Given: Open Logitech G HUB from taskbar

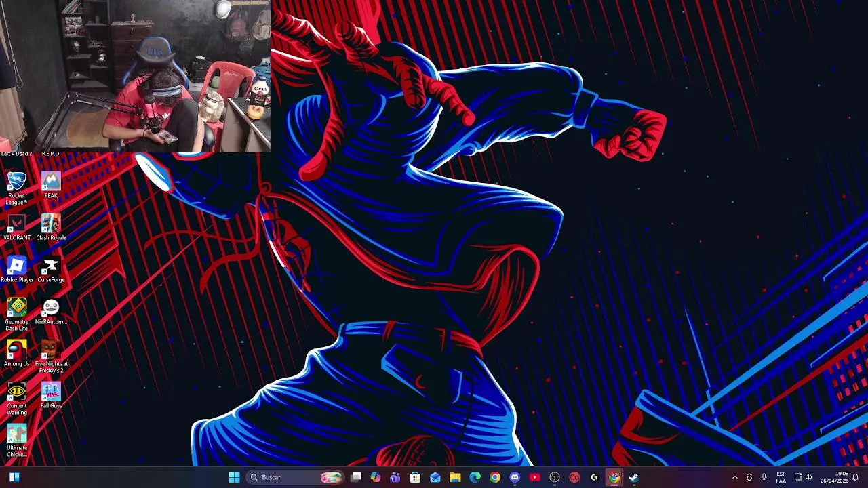Looking at the screenshot, I should pyautogui.click(x=594, y=477).
